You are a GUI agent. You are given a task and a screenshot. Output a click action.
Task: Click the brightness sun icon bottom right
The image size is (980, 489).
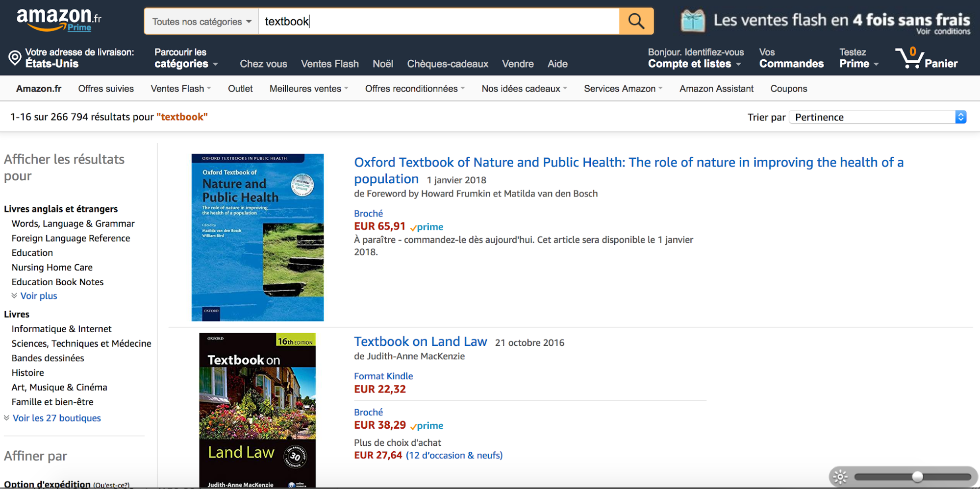coord(840,476)
